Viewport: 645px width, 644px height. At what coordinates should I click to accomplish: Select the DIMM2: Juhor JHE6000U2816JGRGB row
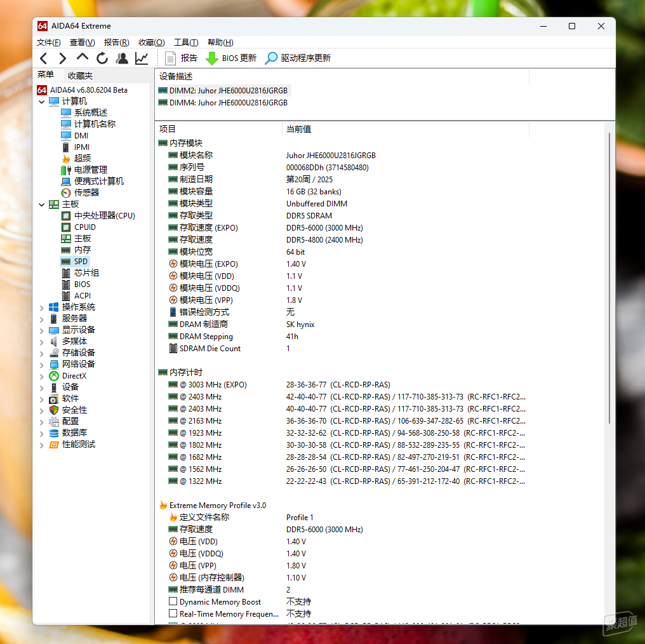click(x=225, y=91)
